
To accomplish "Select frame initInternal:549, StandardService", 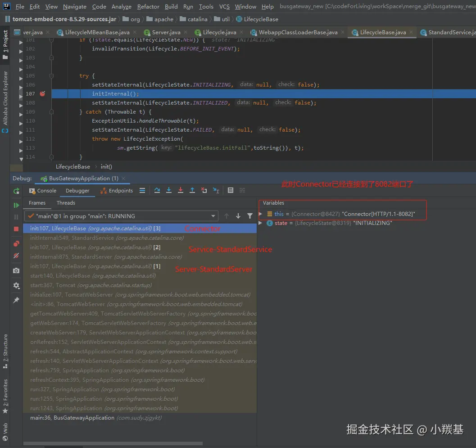I will [140, 238].
